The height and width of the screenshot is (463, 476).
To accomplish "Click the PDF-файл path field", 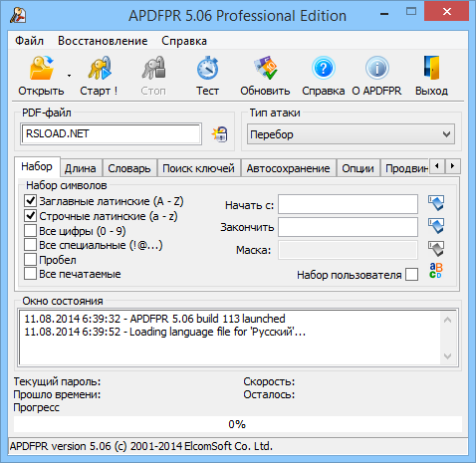I will (x=111, y=133).
